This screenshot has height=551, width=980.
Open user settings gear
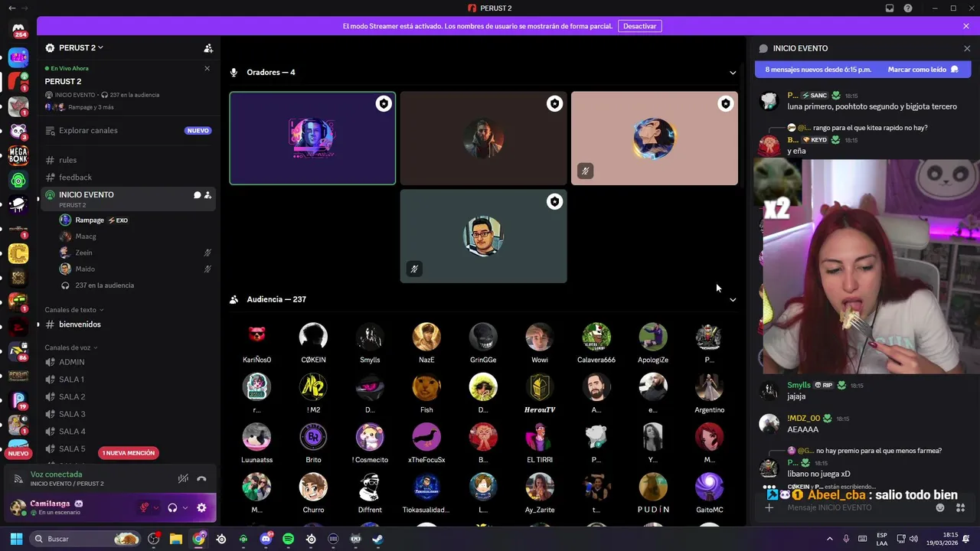(x=201, y=507)
